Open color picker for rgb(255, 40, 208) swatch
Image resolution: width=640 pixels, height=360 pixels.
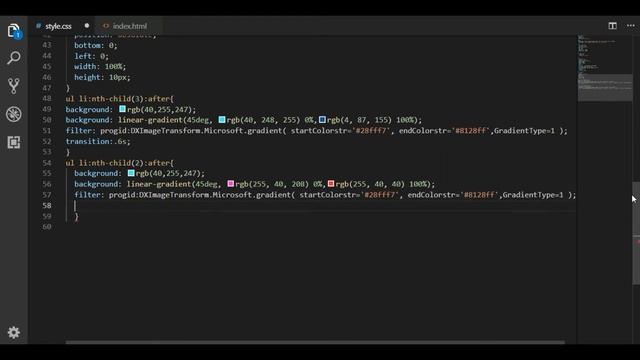point(231,184)
